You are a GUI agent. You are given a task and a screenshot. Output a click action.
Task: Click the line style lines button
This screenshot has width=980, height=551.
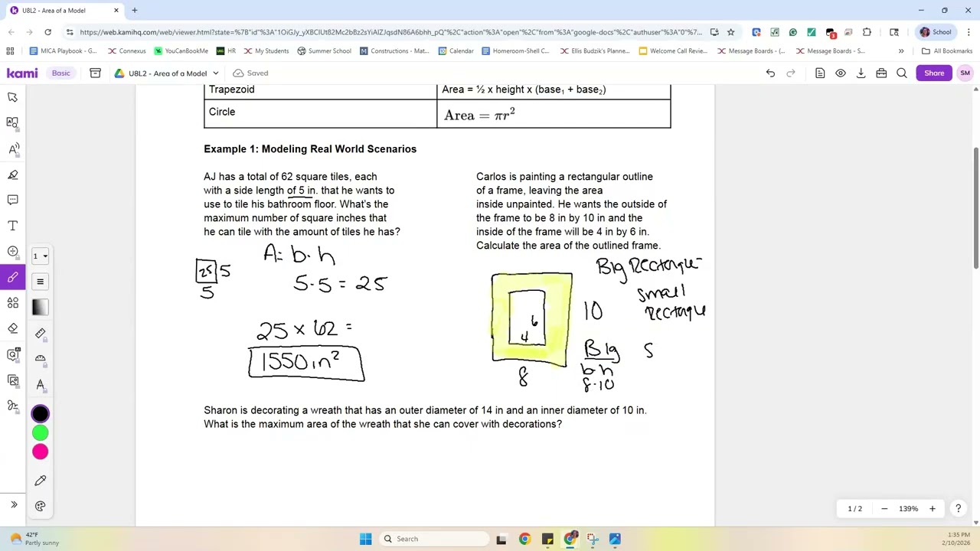coord(40,282)
